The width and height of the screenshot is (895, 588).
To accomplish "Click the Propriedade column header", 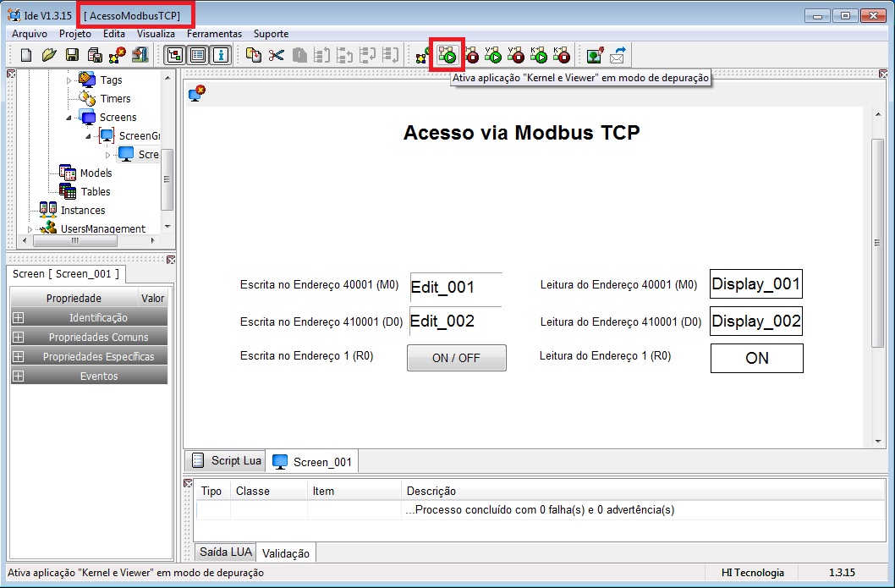I will pyautogui.click(x=74, y=298).
